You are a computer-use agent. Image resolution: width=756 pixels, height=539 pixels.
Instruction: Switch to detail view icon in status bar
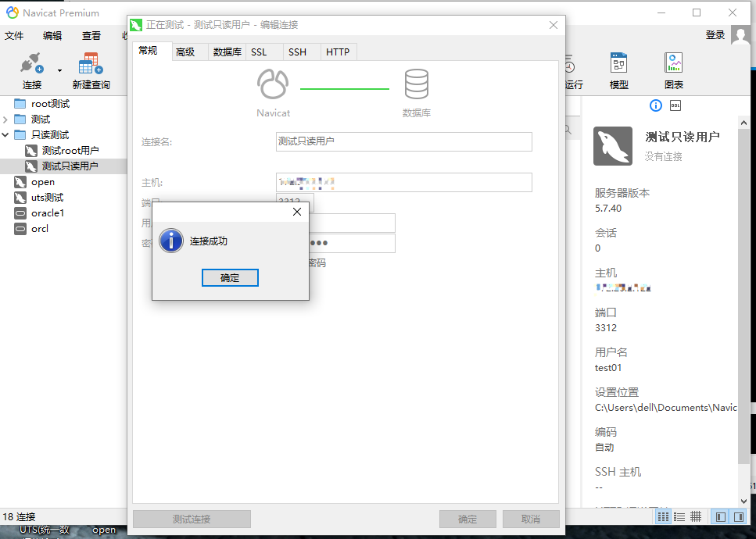(696, 517)
